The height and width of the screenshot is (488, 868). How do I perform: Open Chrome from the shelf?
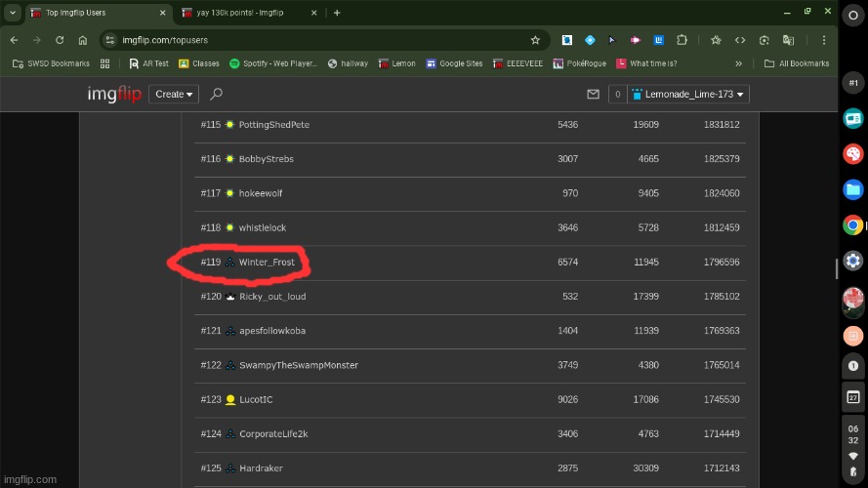pyautogui.click(x=853, y=225)
